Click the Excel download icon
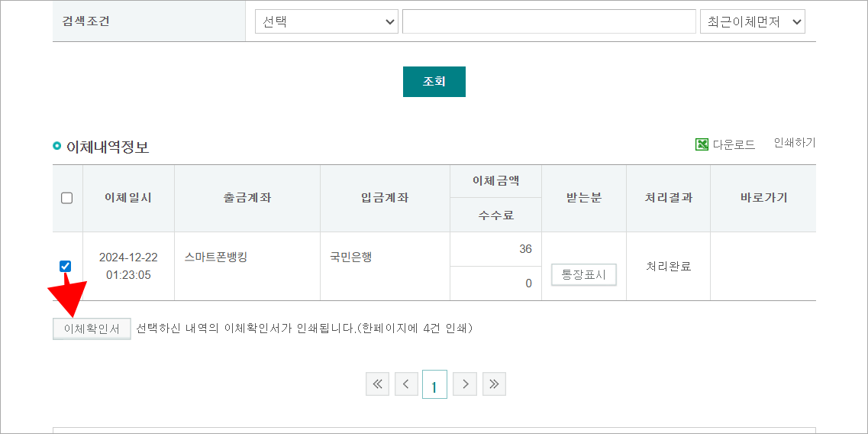The height and width of the screenshot is (434, 868). click(702, 144)
